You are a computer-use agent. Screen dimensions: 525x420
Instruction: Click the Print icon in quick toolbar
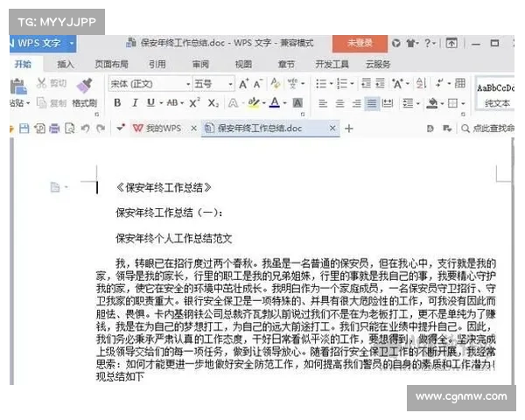pyautogui.click(x=54, y=129)
